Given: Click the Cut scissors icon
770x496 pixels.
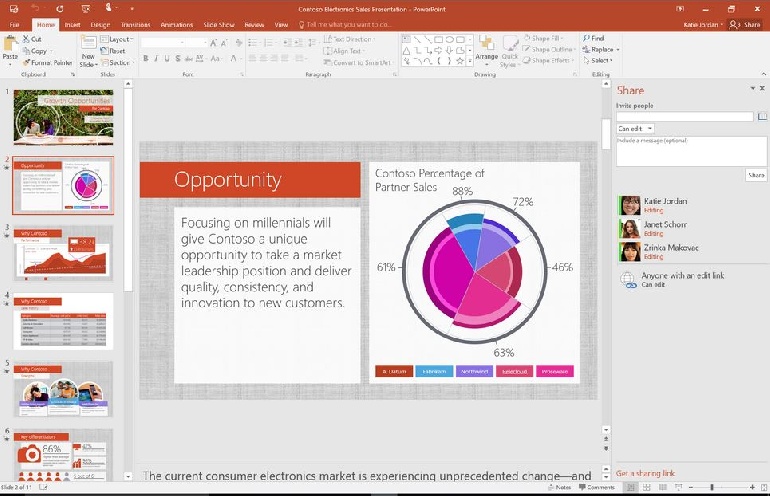Looking at the screenshot, I should click(27, 39).
